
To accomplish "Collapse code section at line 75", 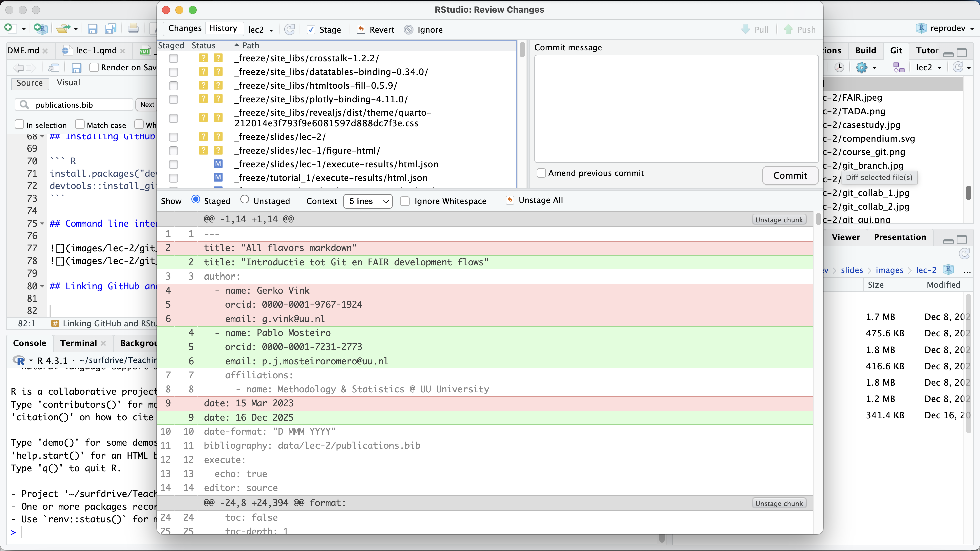I will pyautogui.click(x=42, y=223).
